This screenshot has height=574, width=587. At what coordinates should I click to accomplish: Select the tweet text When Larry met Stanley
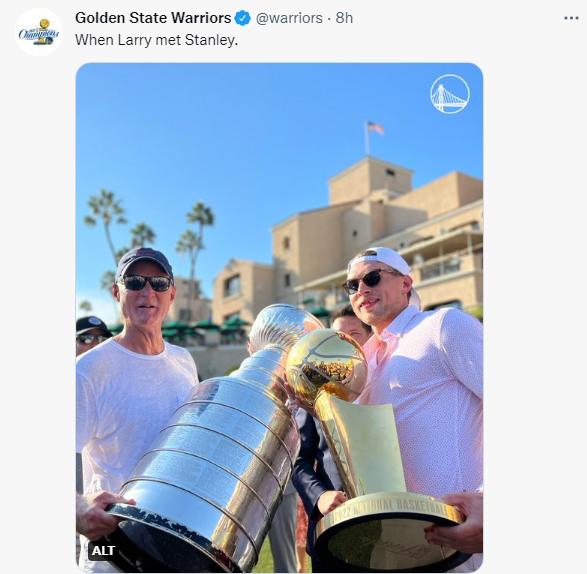[x=156, y=40]
